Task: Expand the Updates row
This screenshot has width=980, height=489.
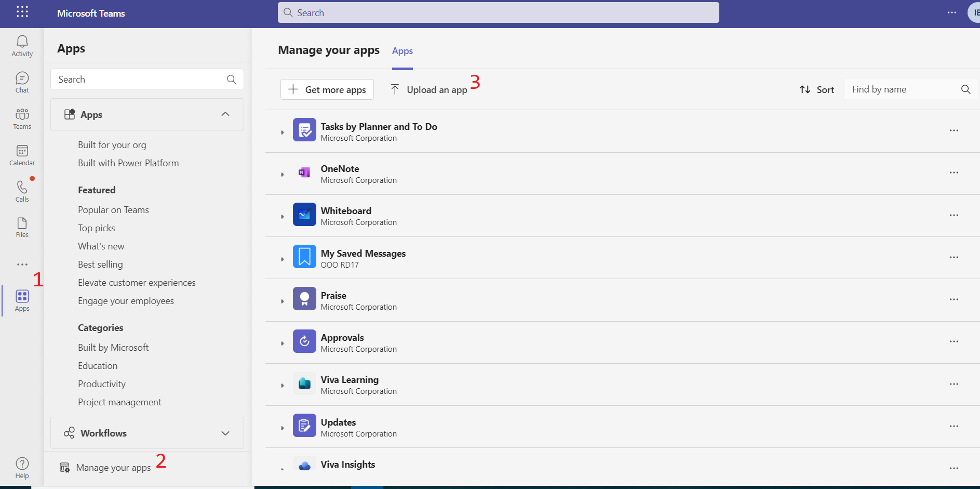Action: (x=283, y=428)
